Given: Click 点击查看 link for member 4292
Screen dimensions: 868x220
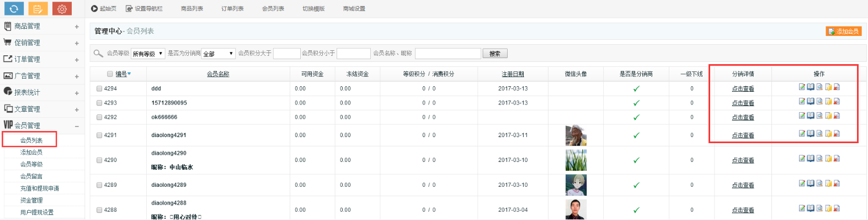Looking at the screenshot, I should (743, 117).
